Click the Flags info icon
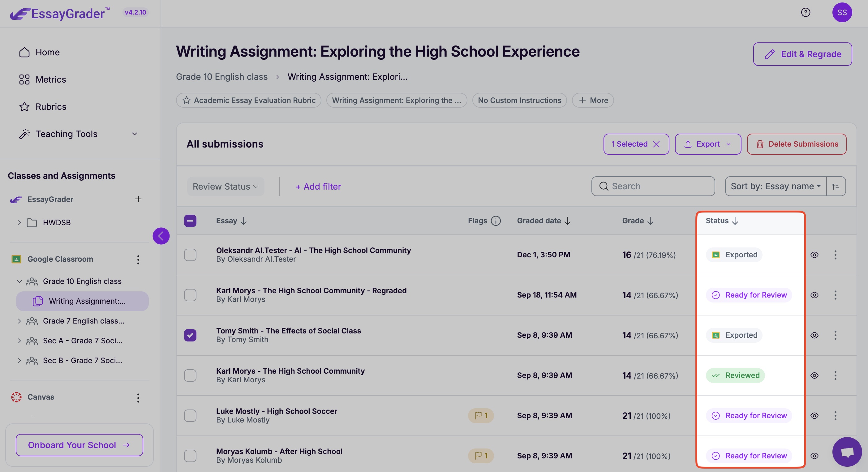Viewport: 868px width, 472px height. pyautogui.click(x=496, y=221)
